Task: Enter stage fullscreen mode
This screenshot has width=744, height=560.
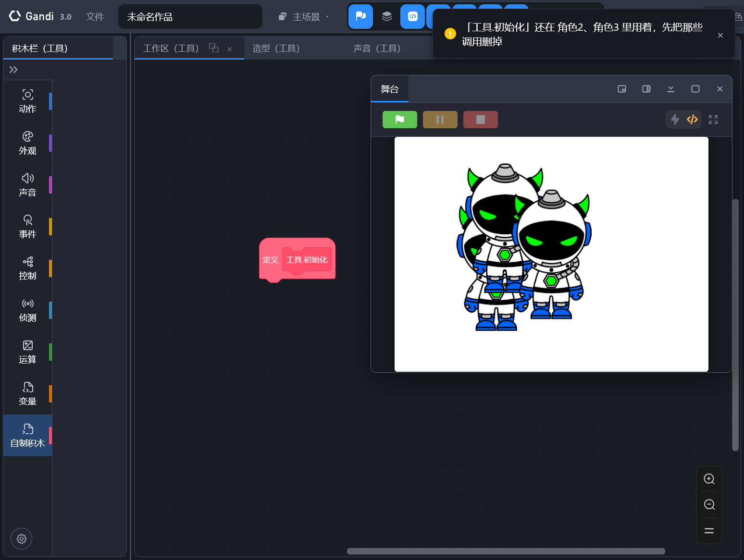Action: click(713, 120)
